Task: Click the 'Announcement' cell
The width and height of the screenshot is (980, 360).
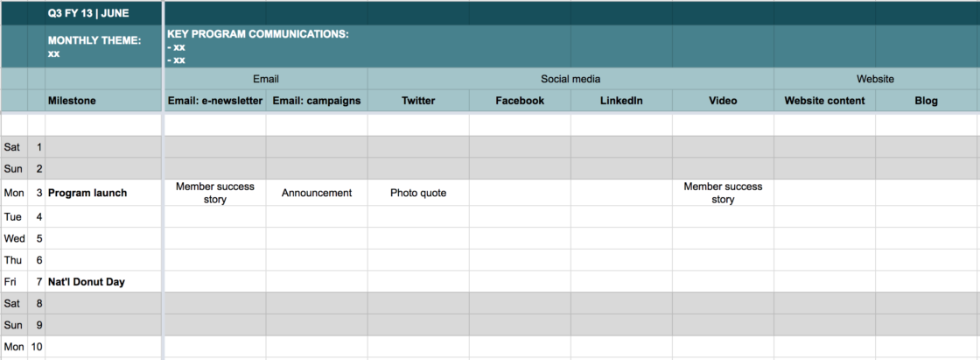Action: tap(317, 193)
